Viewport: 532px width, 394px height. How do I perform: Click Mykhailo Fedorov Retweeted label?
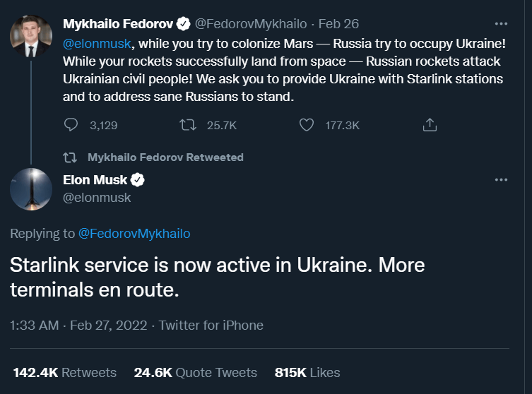pyautogui.click(x=165, y=157)
